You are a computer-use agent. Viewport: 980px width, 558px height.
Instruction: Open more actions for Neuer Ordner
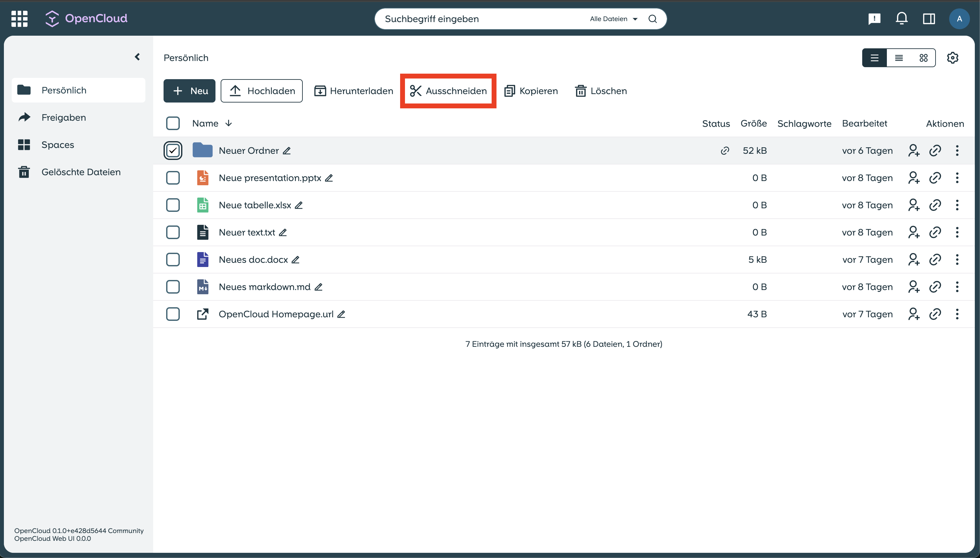coord(957,151)
